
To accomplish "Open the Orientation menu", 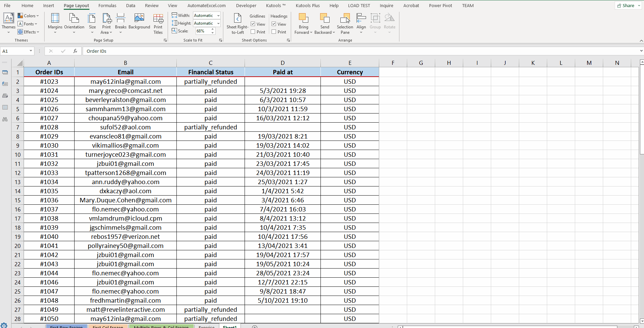I will 74,22.
